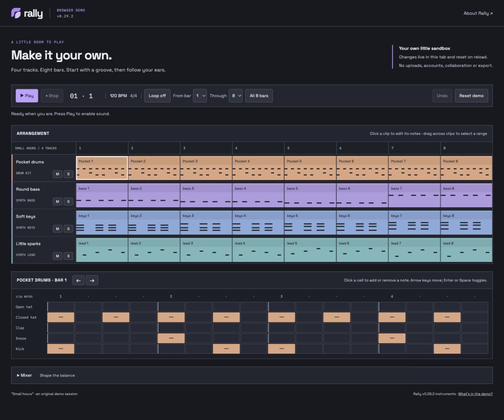Click the Undo button
This screenshot has width=504, height=420.
(x=442, y=96)
